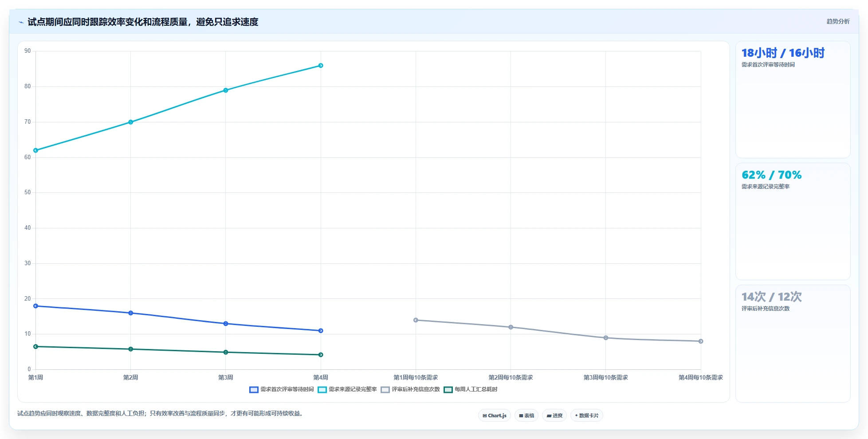The height and width of the screenshot is (439, 868).
Task: Click y-axis tick label 10
Action: (27, 334)
